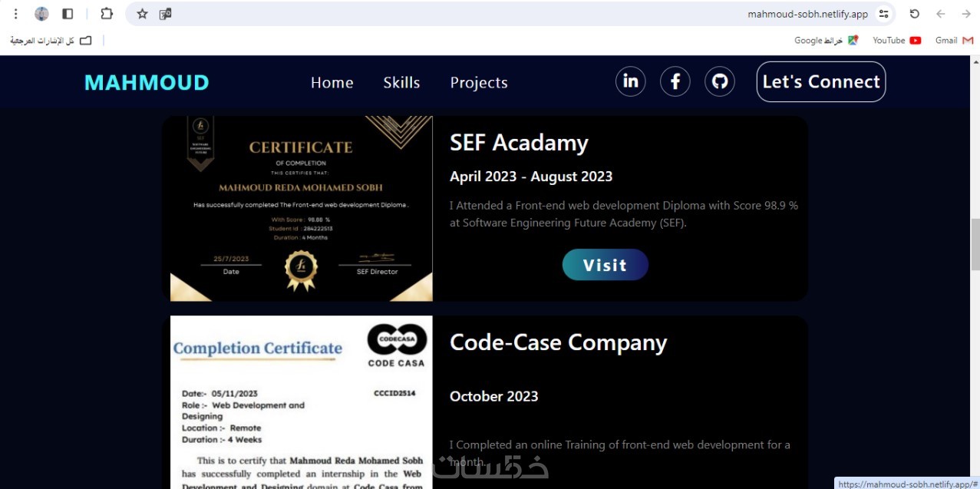This screenshot has width=980, height=489.
Task: Select the Code-Case Company heading
Action: point(559,342)
